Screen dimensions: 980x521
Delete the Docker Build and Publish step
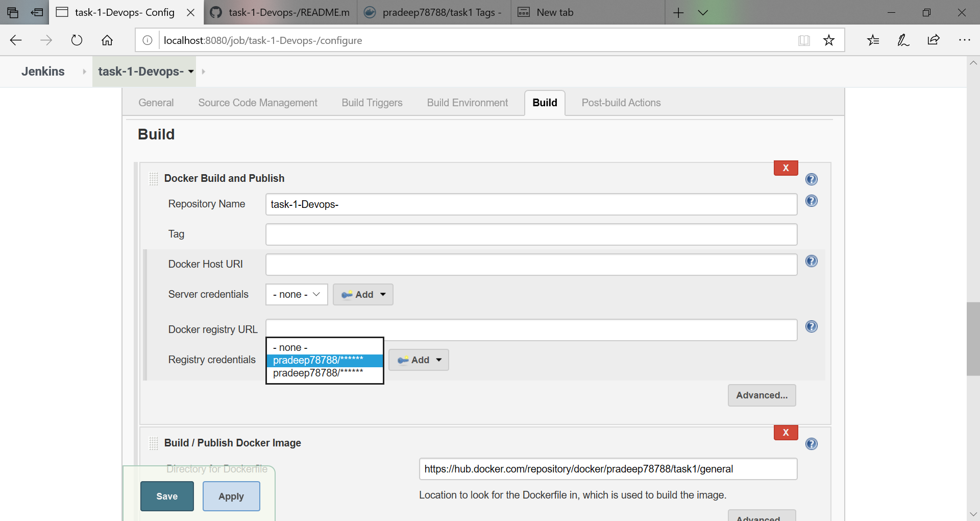point(786,168)
